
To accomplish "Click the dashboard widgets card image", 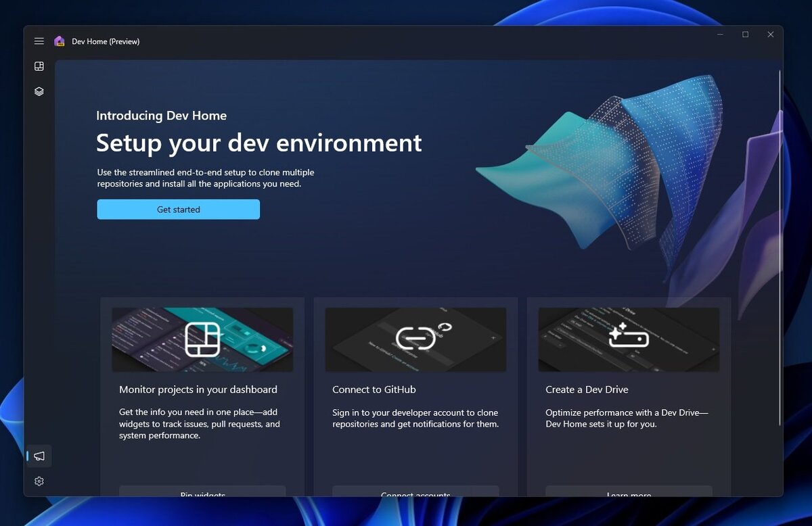I will click(202, 339).
